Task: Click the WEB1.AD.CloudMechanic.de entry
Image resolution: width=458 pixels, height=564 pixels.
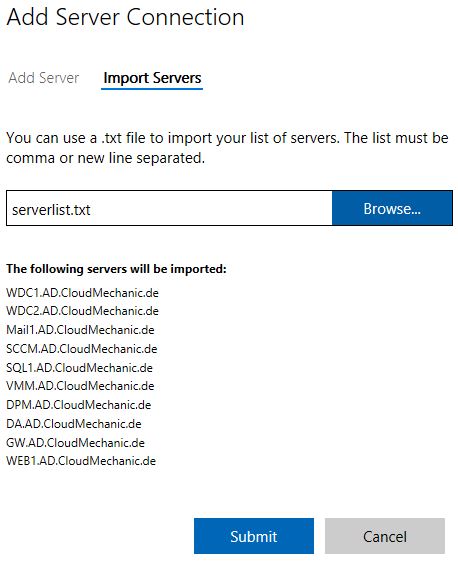Action: pyautogui.click(x=81, y=461)
